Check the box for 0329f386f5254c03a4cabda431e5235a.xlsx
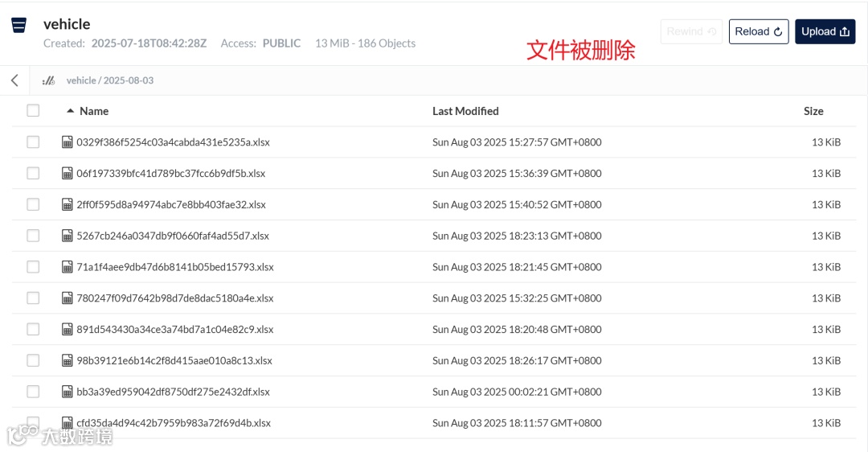Image resolution: width=868 pixels, height=452 pixels. click(x=33, y=142)
